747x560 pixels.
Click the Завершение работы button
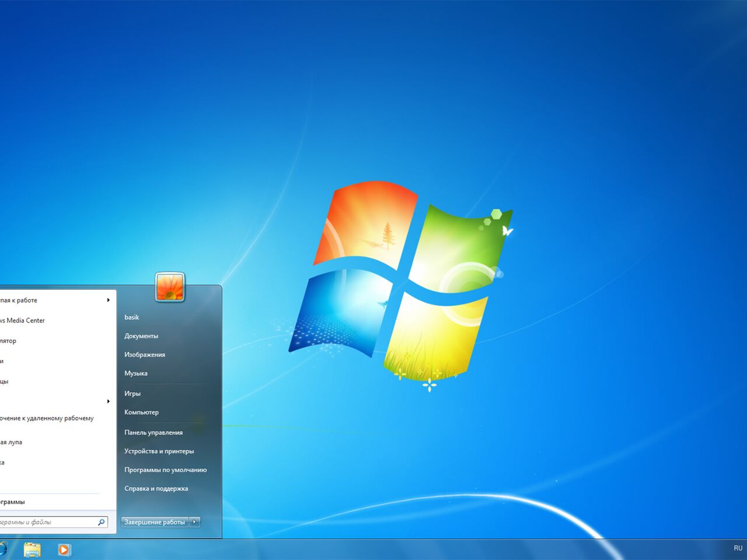click(x=155, y=522)
